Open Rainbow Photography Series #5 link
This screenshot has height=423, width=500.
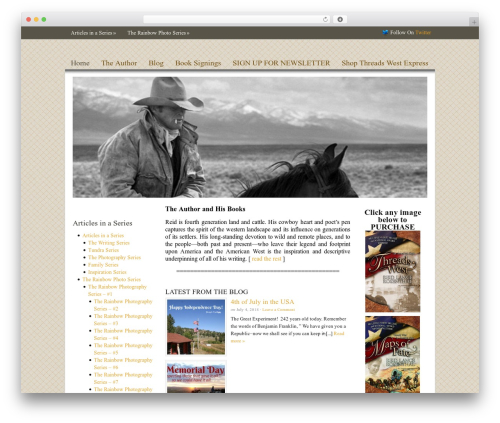(x=123, y=349)
